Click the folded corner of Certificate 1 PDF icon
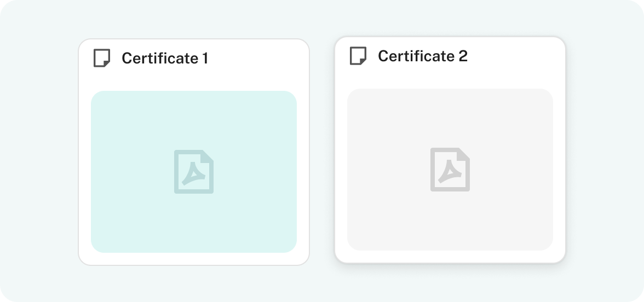The width and height of the screenshot is (644, 302). click(208, 156)
